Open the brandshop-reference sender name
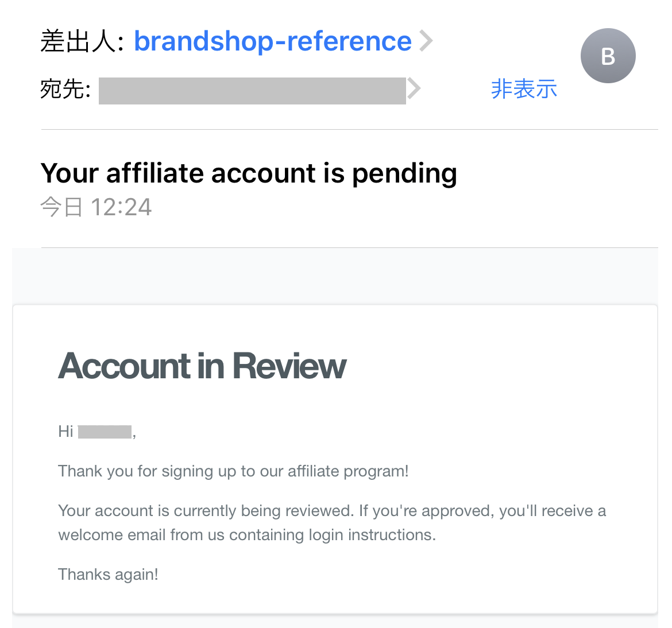672x628 pixels. (273, 41)
